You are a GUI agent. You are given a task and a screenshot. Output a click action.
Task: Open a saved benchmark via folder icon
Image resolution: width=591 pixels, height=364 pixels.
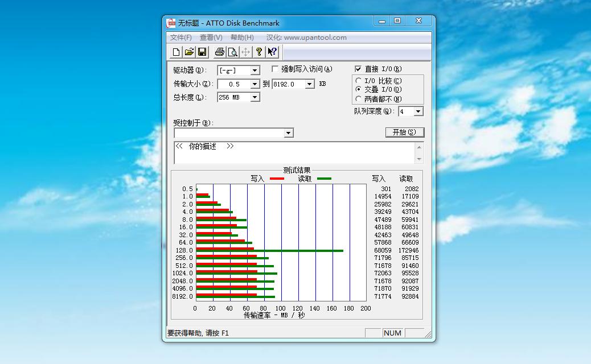coord(189,52)
